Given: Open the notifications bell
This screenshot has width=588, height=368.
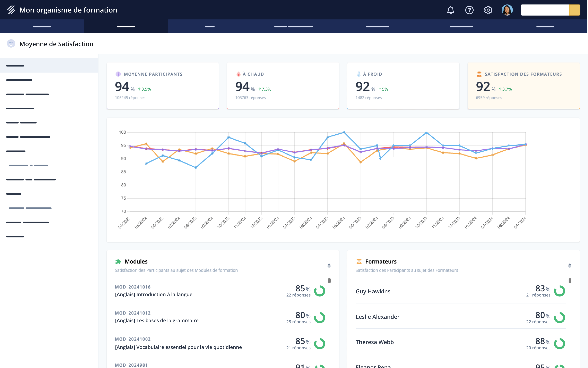Looking at the screenshot, I should pyautogui.click(x=450, y=10).
